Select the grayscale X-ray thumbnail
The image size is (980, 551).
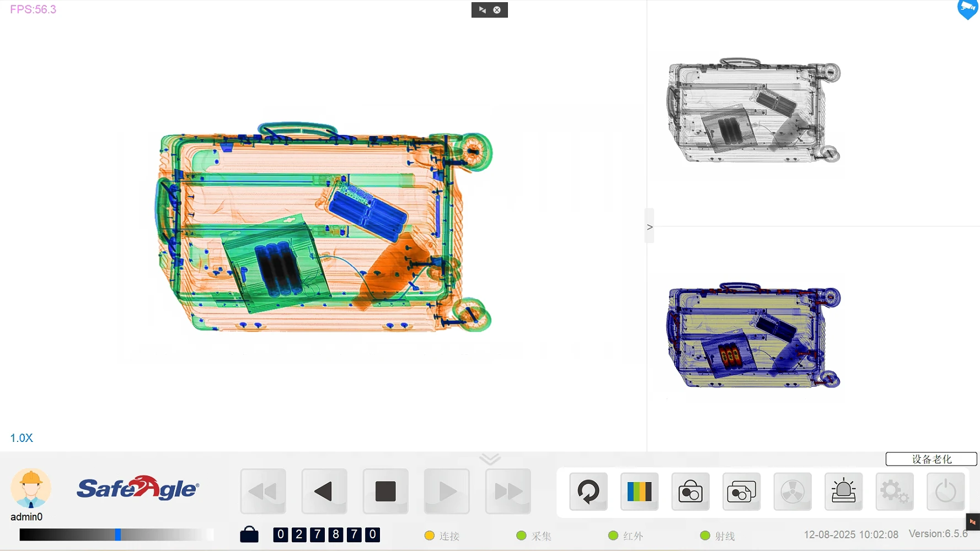(753, 111)
